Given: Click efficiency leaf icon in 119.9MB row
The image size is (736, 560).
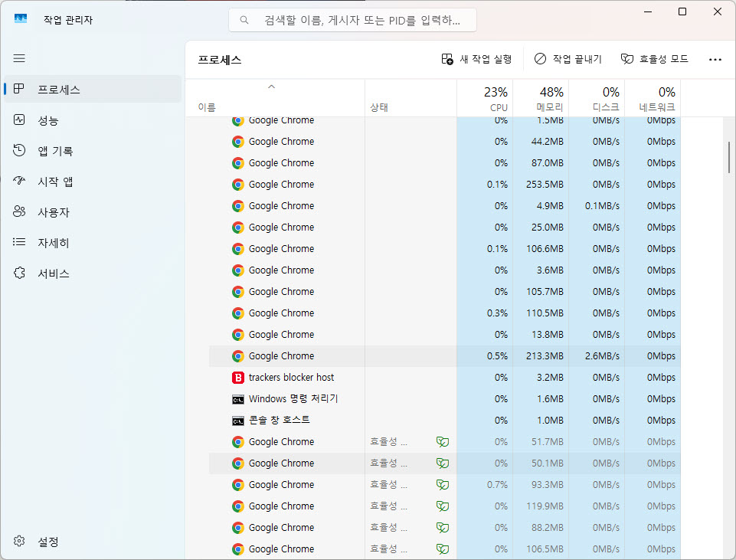Looking at the screenshot, I should 443,506.
